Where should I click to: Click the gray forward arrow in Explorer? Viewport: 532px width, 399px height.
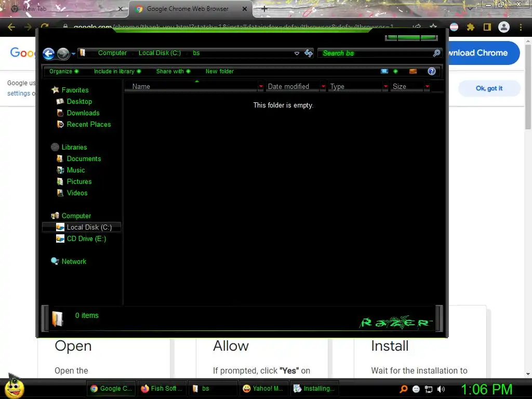(63, 54)
